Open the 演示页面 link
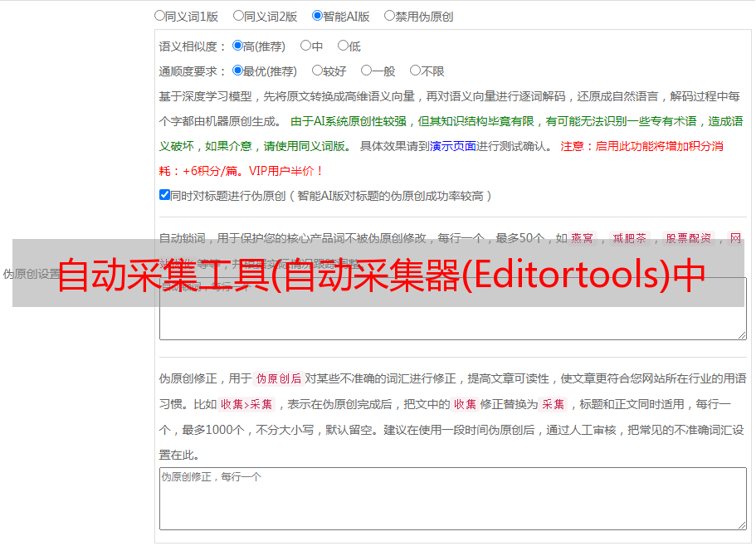Screen dimensions: 756x546 point(452,146)
